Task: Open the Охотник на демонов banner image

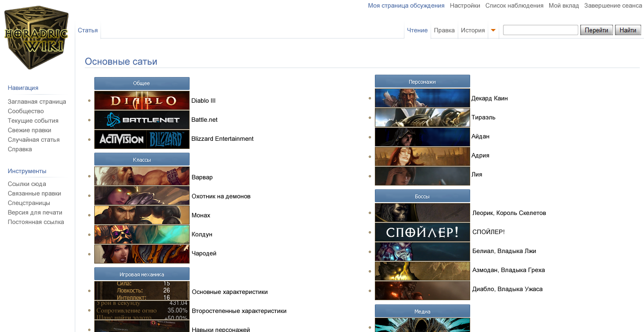Action: [142, 195]
